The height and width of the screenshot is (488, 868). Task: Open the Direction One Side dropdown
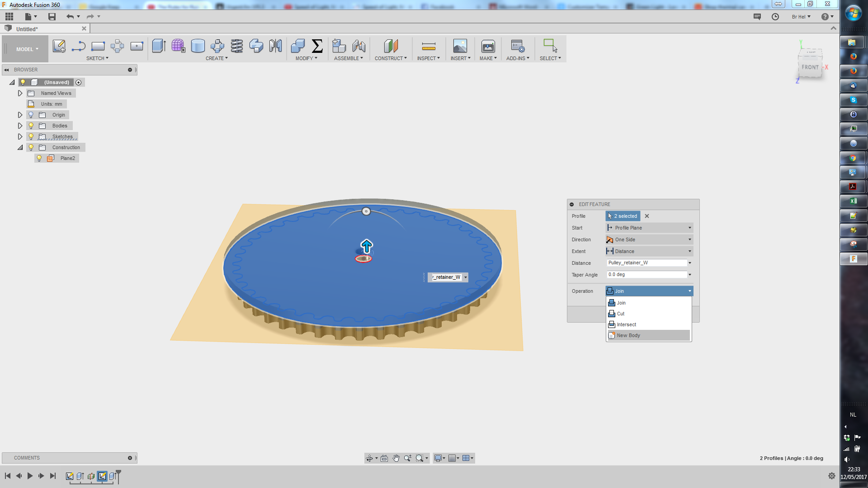click(649, 239)
